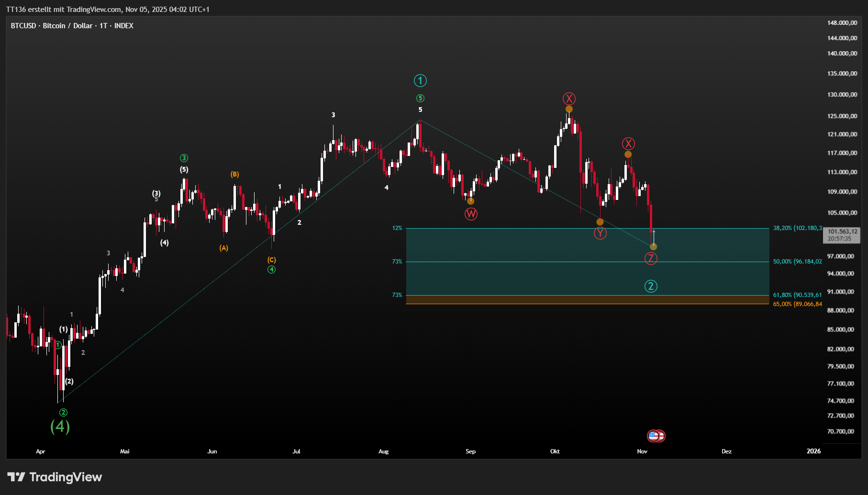Click the Apr label on the time axis
Image resolution: width=868 pixels, height=495 pixels.
[x=41, y=451]
